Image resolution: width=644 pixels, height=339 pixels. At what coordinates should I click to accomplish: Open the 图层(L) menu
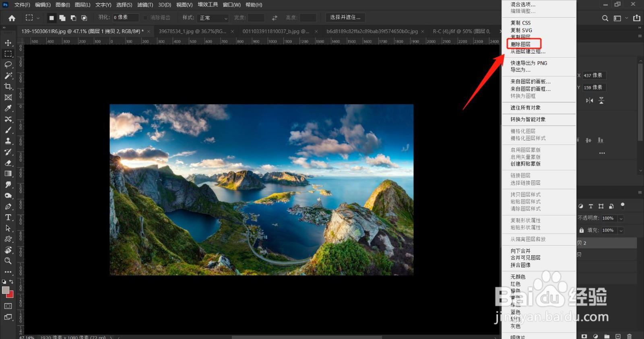pos(83,5)
